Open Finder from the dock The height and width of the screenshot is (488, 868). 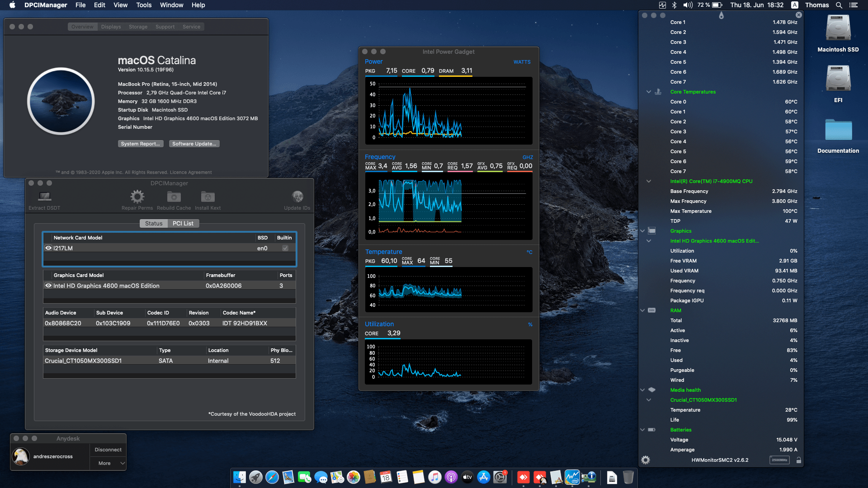239,477
